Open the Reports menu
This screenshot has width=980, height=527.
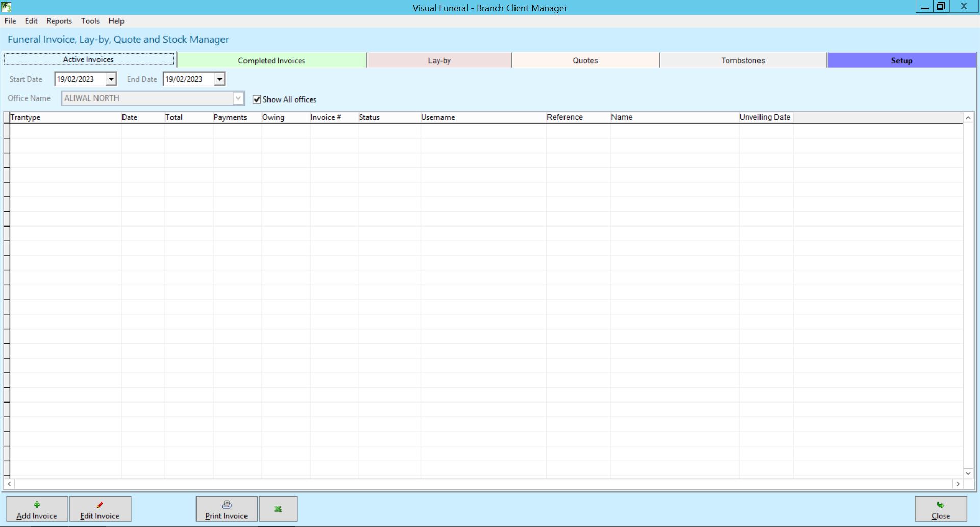click(59, 21)
